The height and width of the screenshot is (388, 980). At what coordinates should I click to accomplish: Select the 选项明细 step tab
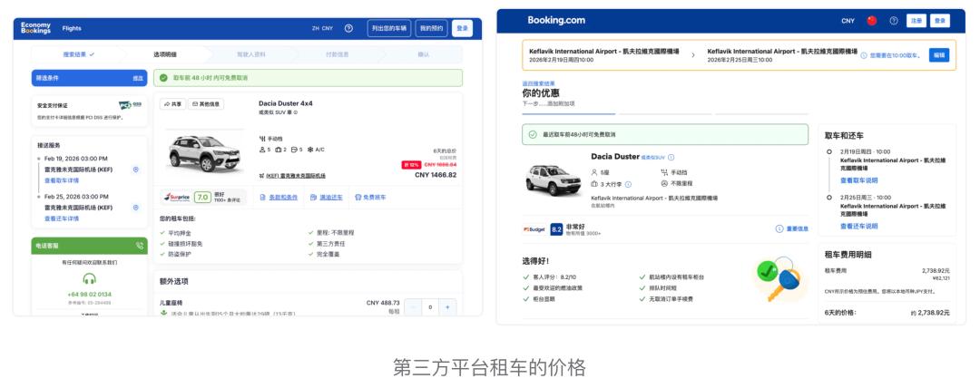coord(166,54)
